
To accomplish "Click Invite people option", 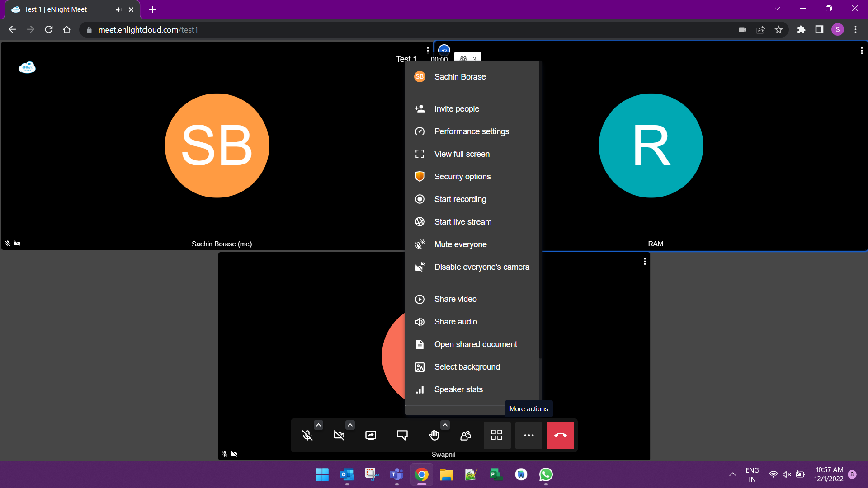I will [457, 109].
